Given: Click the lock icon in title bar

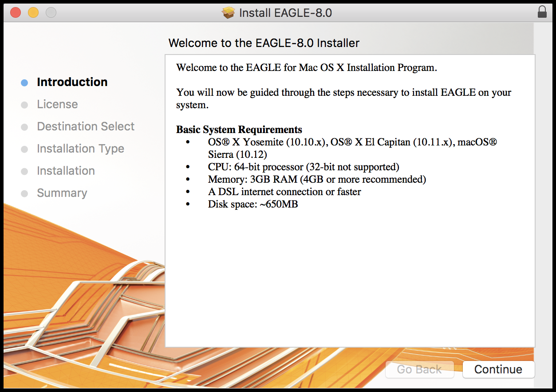Looking at the screenshot, I should [542, 12].
